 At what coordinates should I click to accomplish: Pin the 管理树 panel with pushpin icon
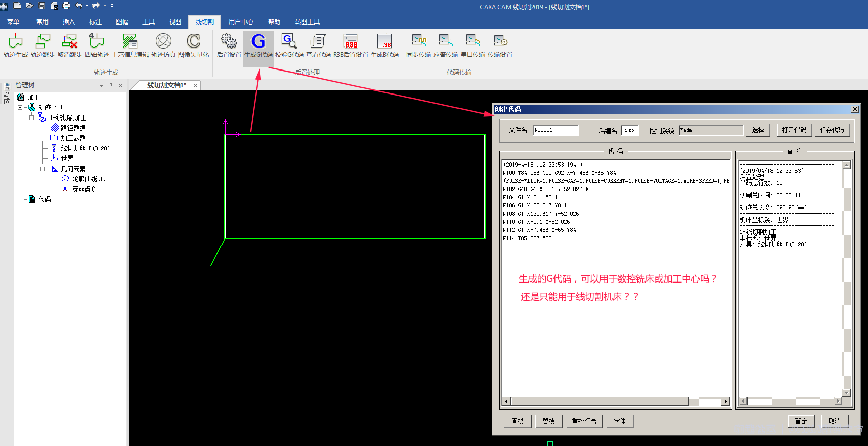[x=111, y=85]
